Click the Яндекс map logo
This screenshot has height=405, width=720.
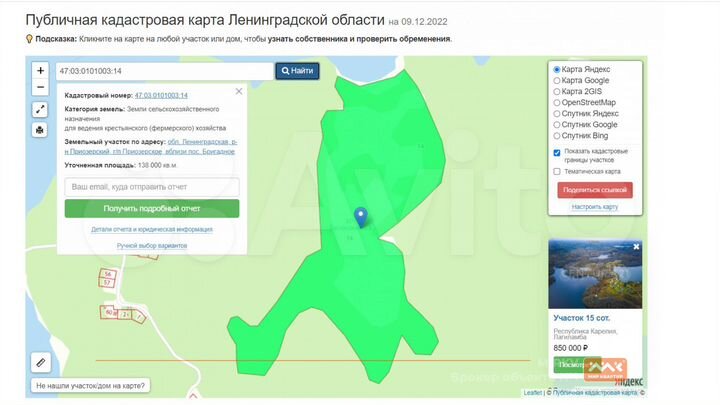pyautogui.click(x=628, y=382)
